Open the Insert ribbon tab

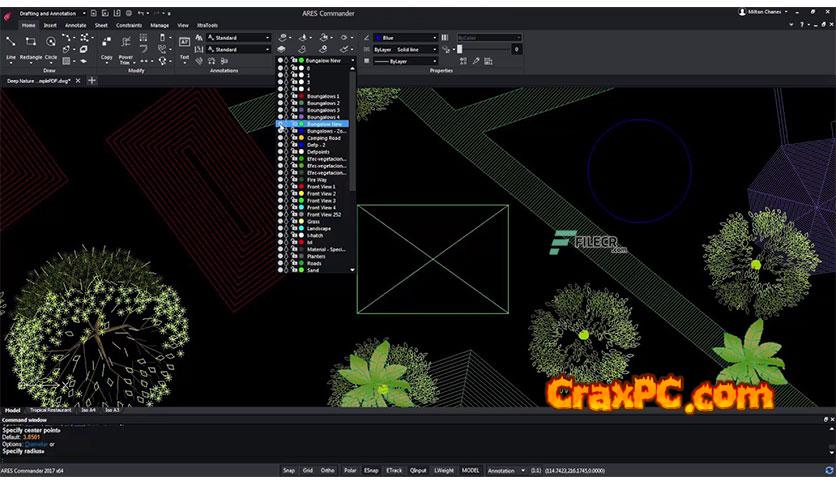50,25
